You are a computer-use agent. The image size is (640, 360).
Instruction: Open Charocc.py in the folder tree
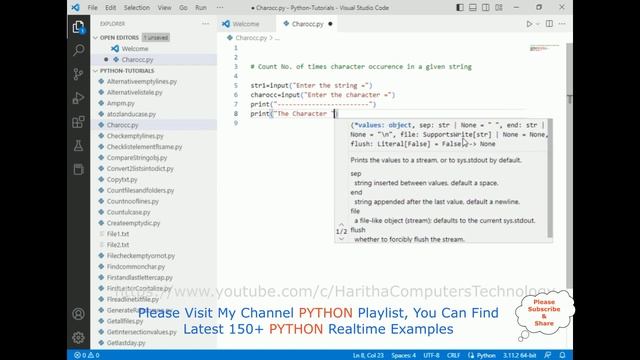pos(122,125)
